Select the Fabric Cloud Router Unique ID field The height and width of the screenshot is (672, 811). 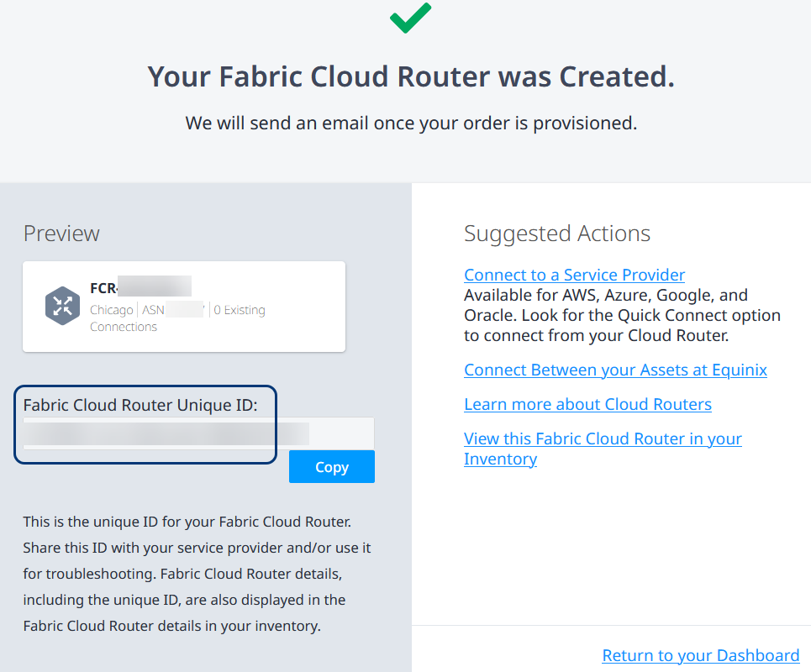coord(198,433)
